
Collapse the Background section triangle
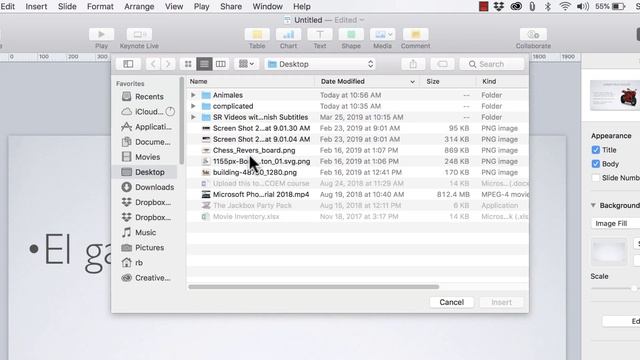point(593,205)
